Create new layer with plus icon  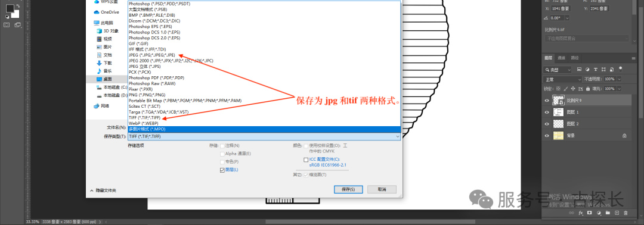pyautogui.click(x=617, y=213)
